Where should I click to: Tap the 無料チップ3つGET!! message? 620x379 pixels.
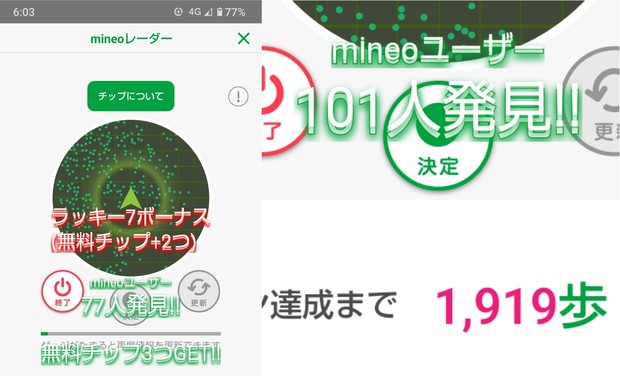pos(131,354)
